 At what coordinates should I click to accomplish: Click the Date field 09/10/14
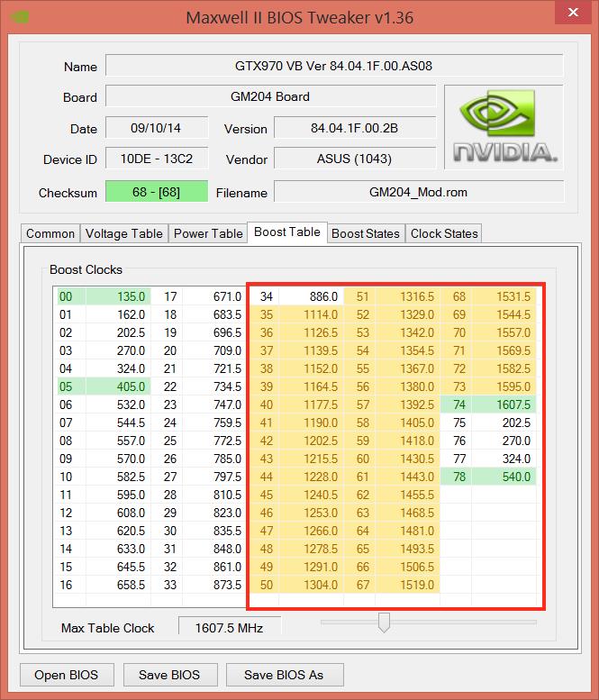coord(156,128)
